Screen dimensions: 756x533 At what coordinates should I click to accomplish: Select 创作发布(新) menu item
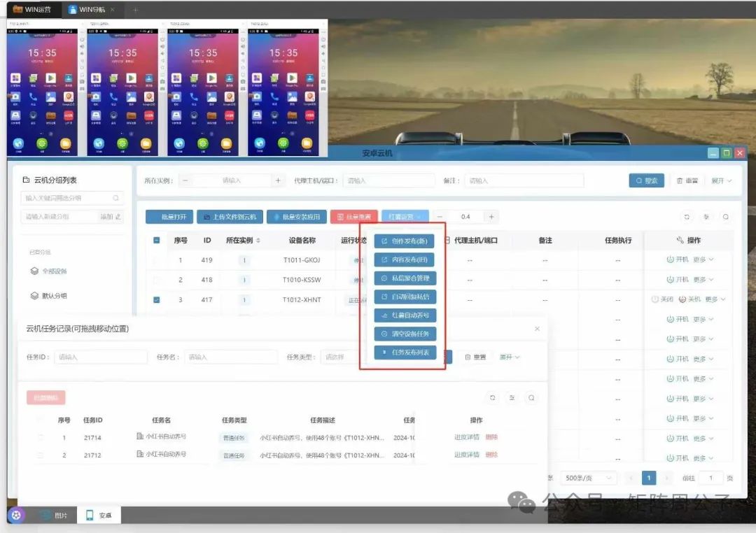tap(405, 241)
